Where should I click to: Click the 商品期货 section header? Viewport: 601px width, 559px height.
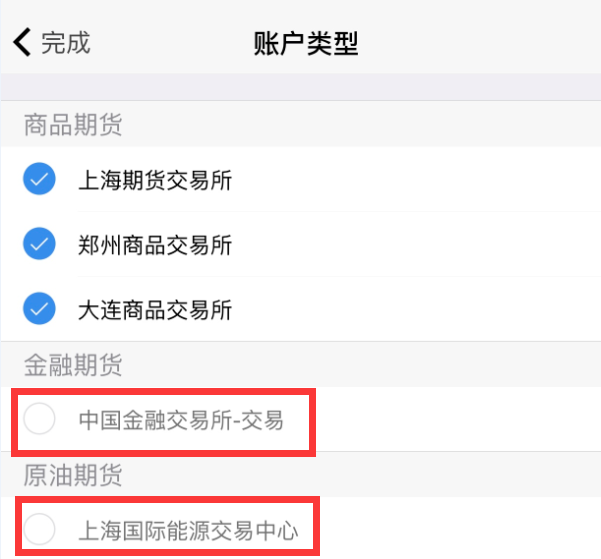coord(73,124)
